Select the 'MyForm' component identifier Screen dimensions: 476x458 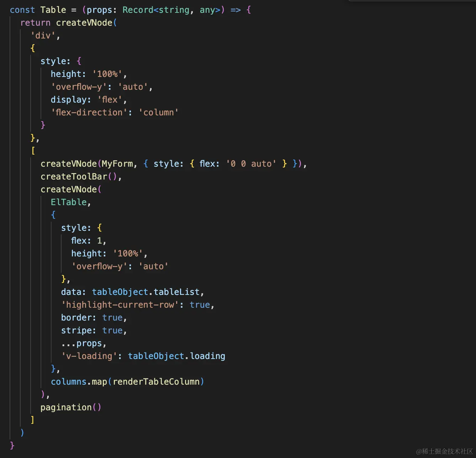click(x=117, y=164)
